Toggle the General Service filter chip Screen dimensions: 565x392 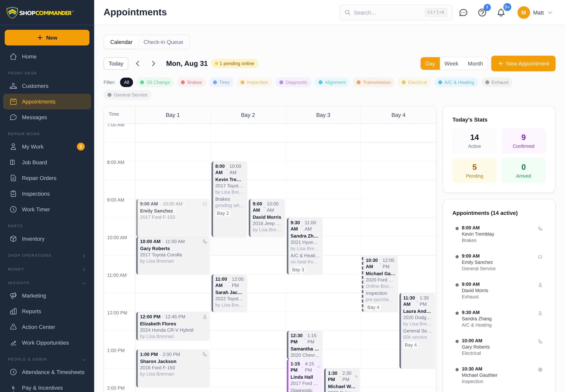(127, 95)
